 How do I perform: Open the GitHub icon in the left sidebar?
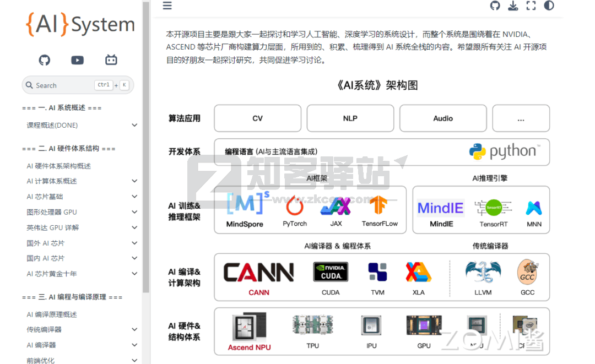[44, 60]
